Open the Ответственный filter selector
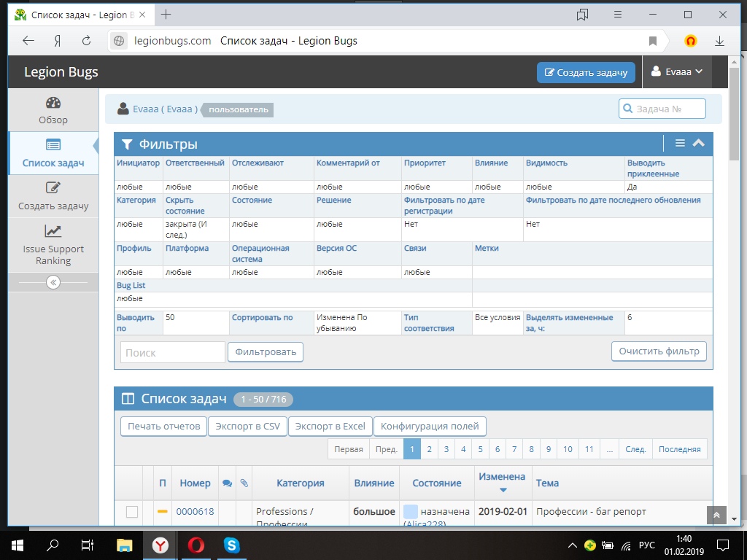 195,163
